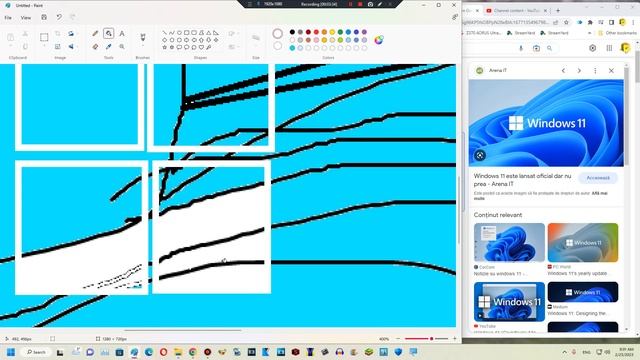Click the bookmark star in Chrome address bar
The image size is (640, 360).
[566, 22]
